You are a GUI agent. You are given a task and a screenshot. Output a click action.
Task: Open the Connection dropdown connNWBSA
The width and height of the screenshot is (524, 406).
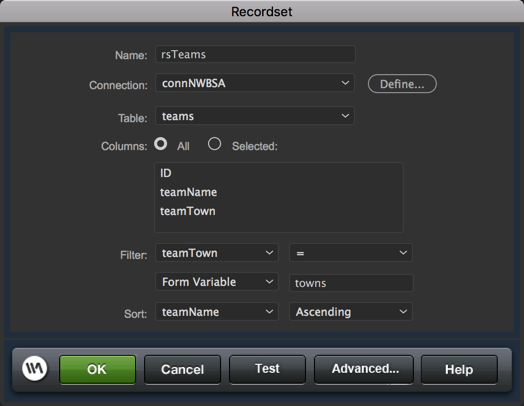(255, 83)
